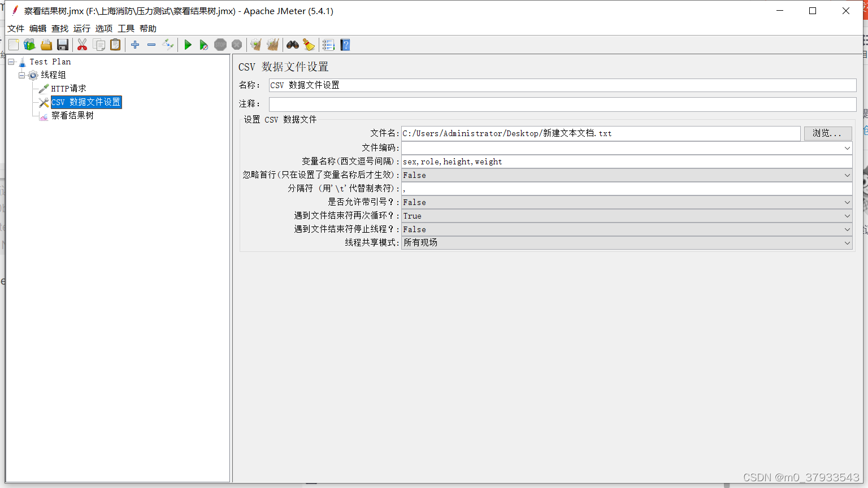Screen dimensions: 868x488
Task: Click the Toggle enable/disable icon
Action: (x=168, y=45)
